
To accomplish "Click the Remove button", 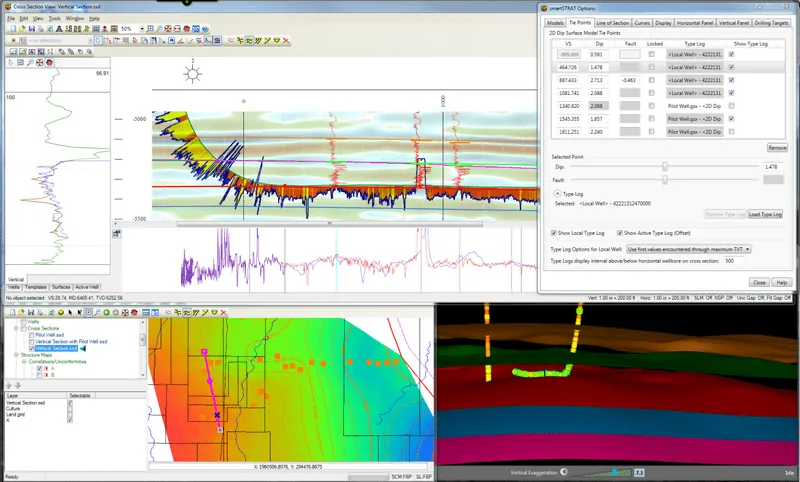I will 777,147.
